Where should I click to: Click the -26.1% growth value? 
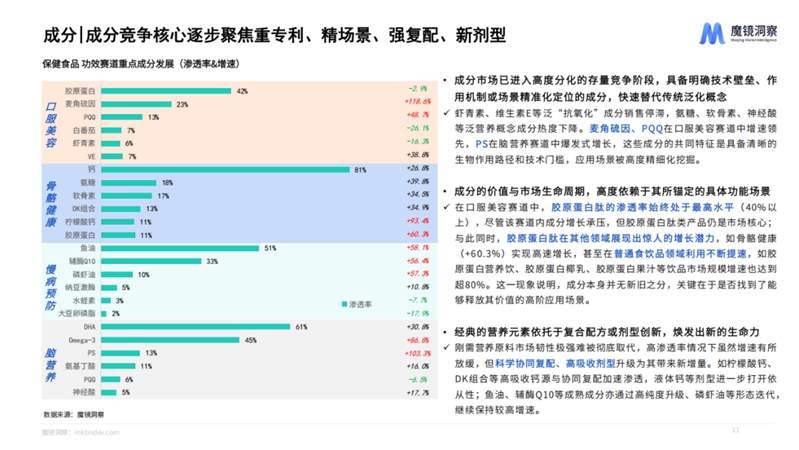point(418,128)
